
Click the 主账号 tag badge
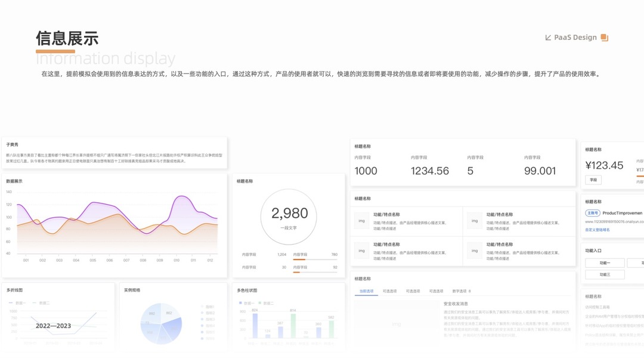pos(593,213)
